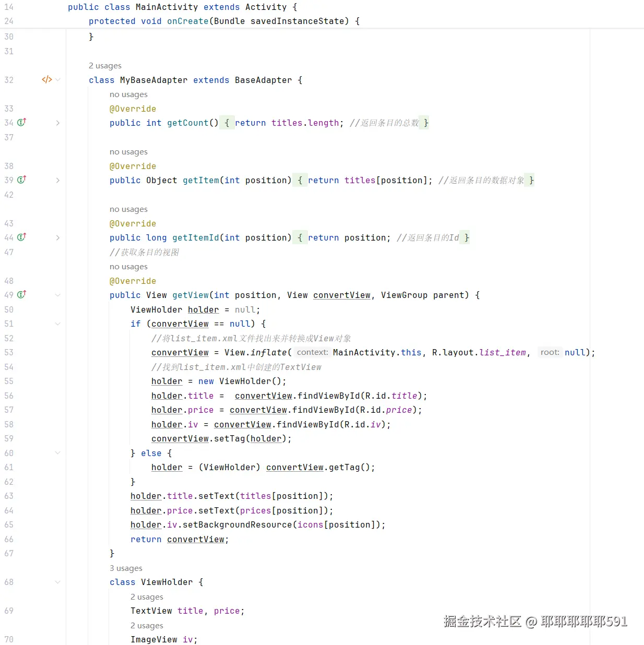Click the comment on line 47
The height and width of the screenshot is (645, 644).
[x=145, y=253]
